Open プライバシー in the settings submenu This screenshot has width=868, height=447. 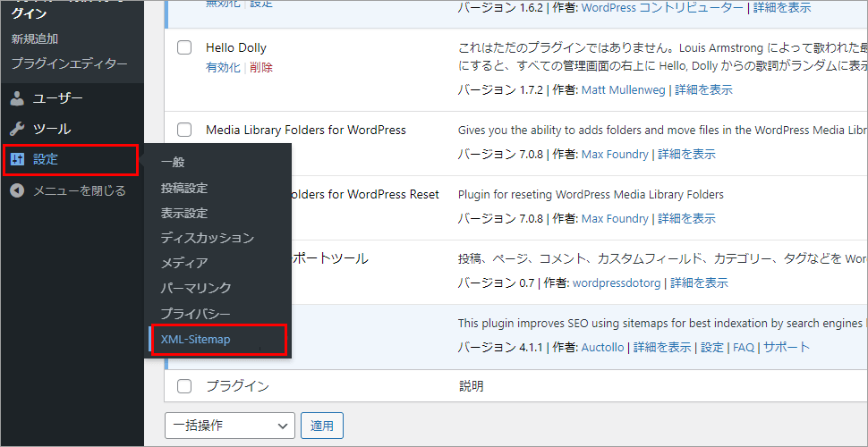[x=195, y=314]
